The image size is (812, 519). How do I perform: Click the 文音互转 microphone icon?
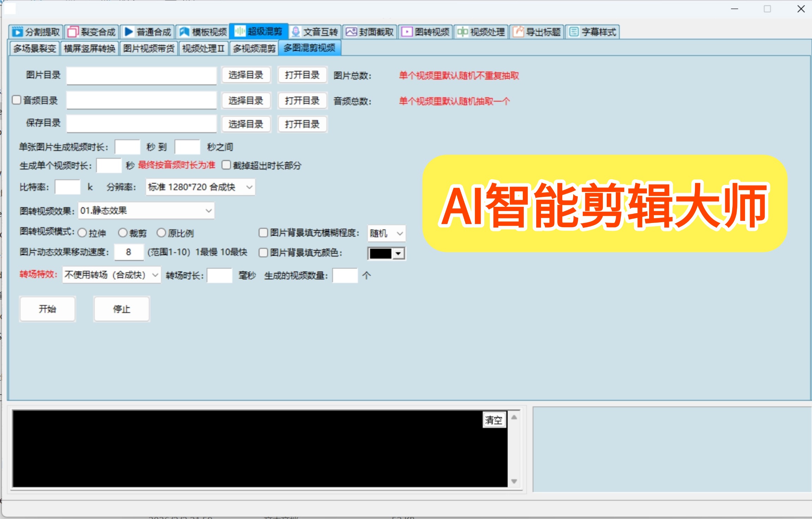click(296, 31)
